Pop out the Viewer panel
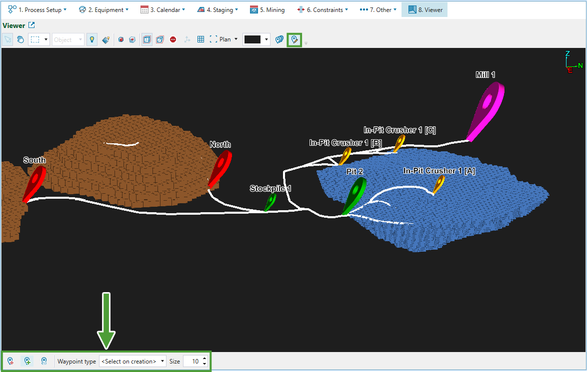This screenshot has height=372, width=588. [31, 25]
